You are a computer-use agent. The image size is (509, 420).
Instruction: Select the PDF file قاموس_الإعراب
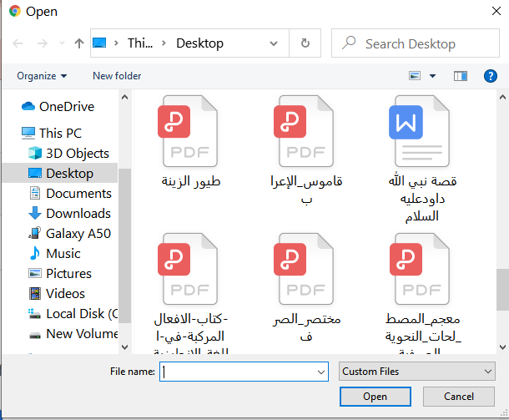(x=306, y=150)
